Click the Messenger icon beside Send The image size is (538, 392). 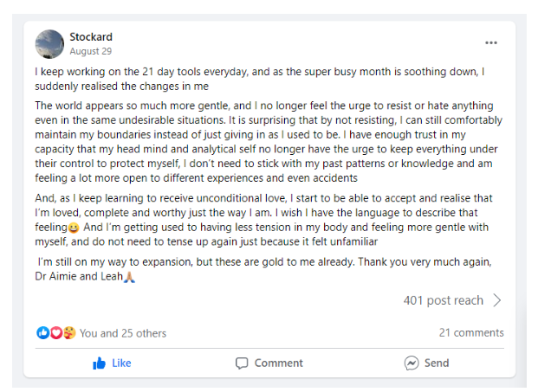coord(412,363)
